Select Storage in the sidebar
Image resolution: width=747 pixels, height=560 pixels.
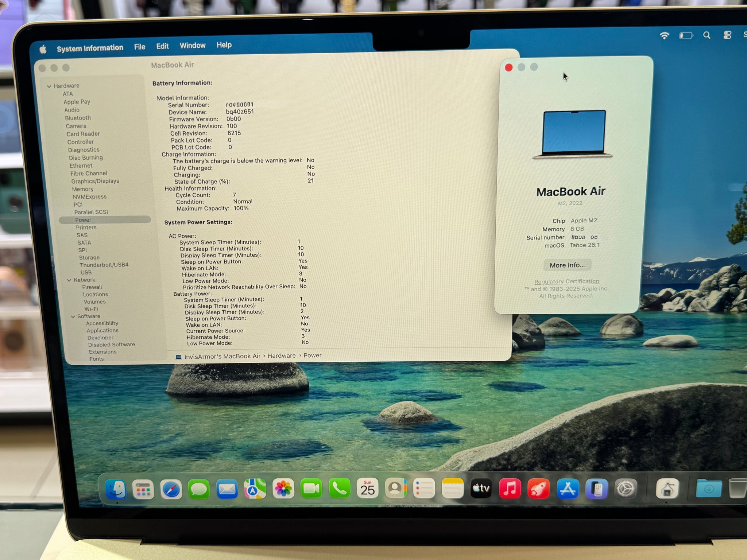[x=89, y=257]
